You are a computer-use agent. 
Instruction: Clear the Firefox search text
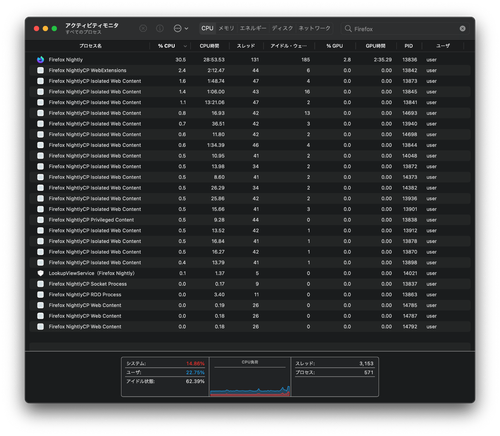(462, 29)
